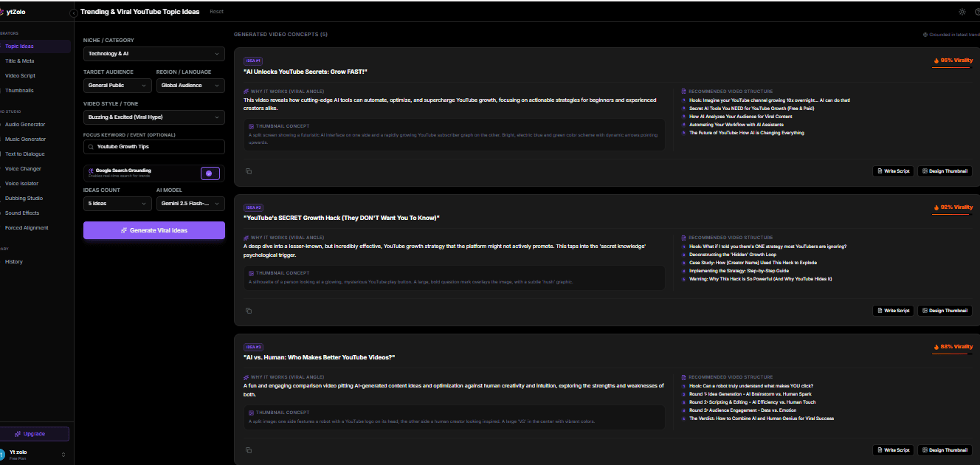Click the flame icon beside 95% Virality

pyautogui.click(x=936, y=61)
